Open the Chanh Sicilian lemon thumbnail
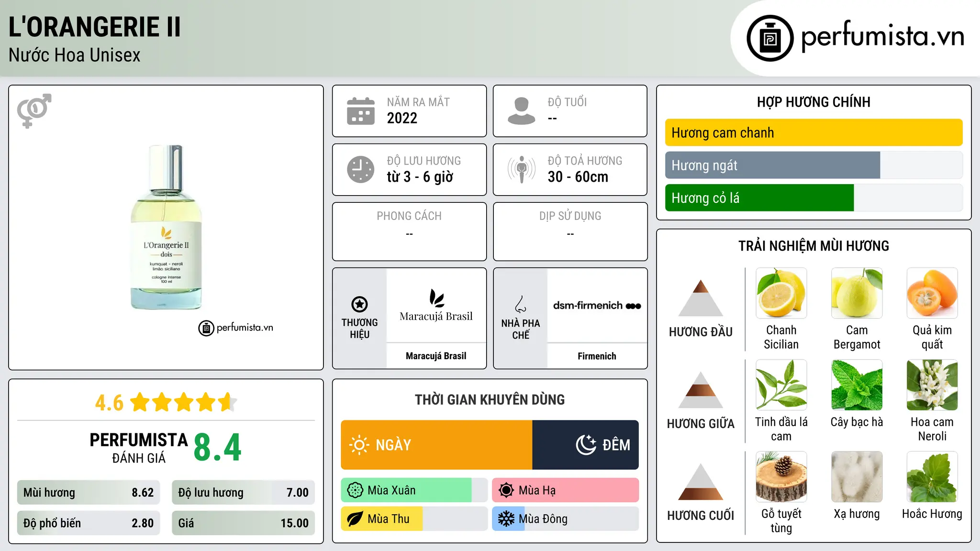 tap(781, 293)
